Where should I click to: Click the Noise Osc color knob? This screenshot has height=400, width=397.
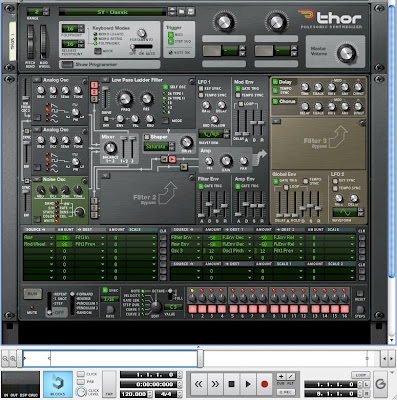(x=80, y=212)
